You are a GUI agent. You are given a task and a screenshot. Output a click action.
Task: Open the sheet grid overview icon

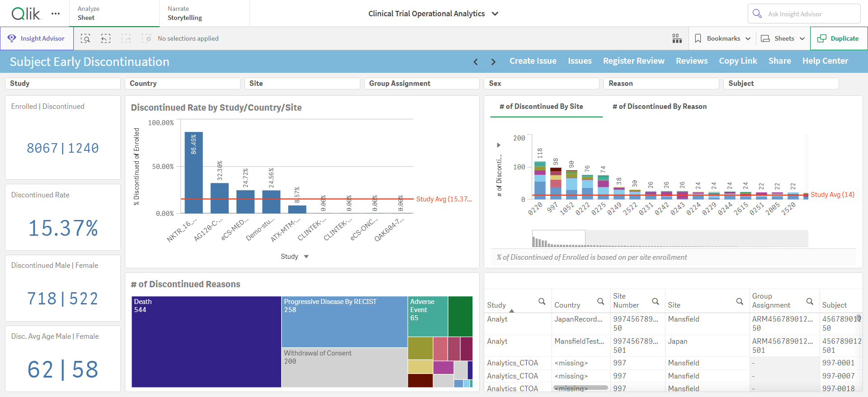click(x=677, y=38)
